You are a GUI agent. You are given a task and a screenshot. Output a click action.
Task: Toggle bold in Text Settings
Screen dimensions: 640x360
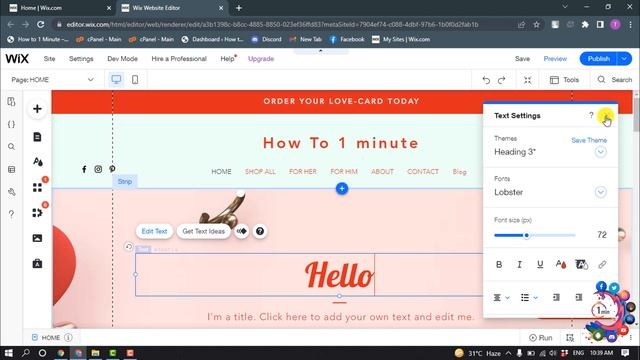click(499, 264)
